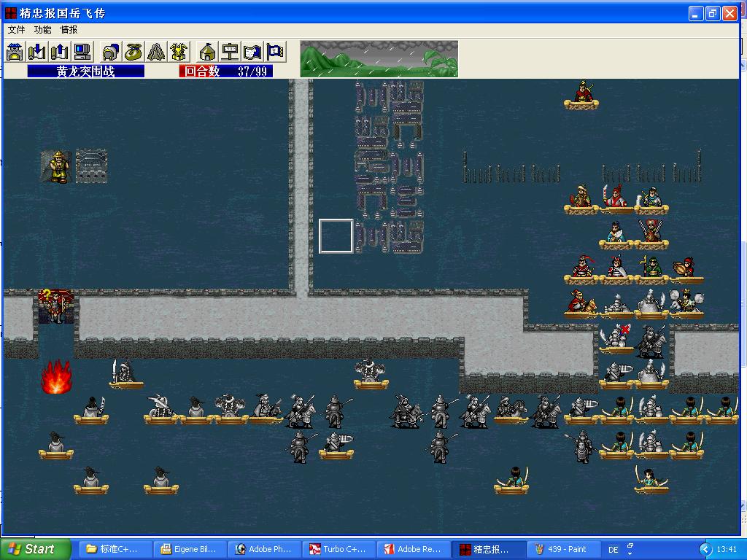
Task: Switch to 439 - Paint taskbar window
Action: (x=562, y=549)
